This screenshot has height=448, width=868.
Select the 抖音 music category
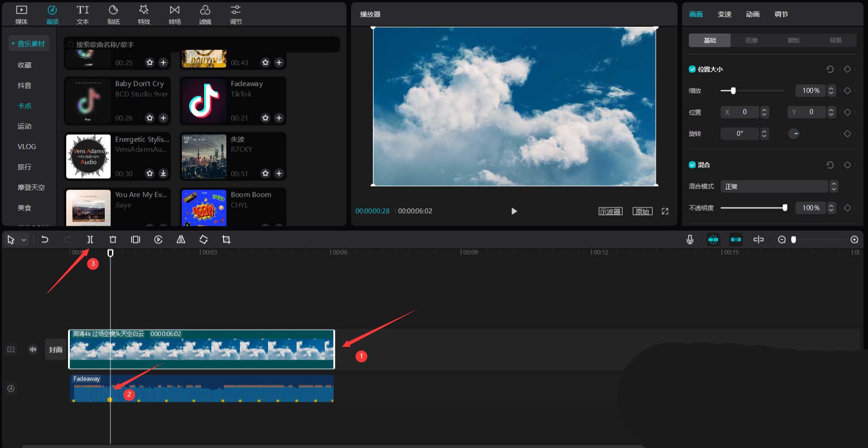coord(24,85)
